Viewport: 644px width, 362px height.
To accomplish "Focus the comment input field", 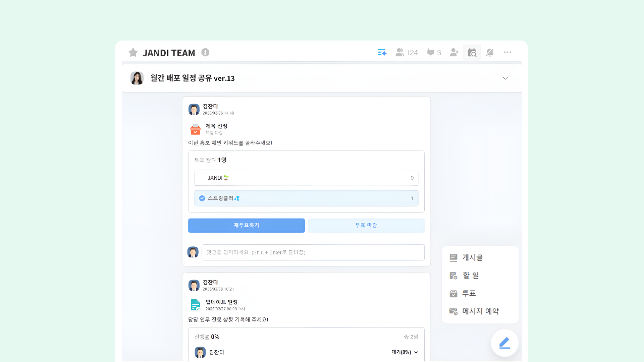I will 313,252.
